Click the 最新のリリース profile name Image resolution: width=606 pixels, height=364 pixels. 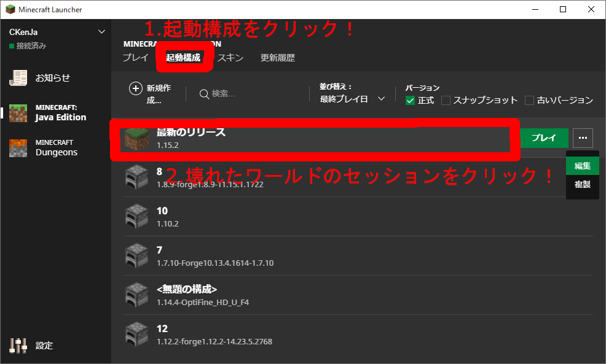click(x=191, y=132)
